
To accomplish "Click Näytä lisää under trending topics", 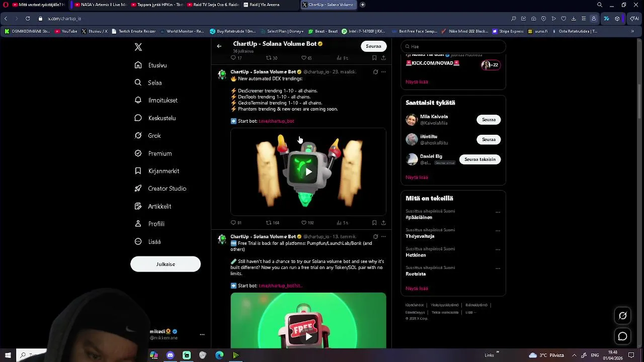I will [417, 289].
